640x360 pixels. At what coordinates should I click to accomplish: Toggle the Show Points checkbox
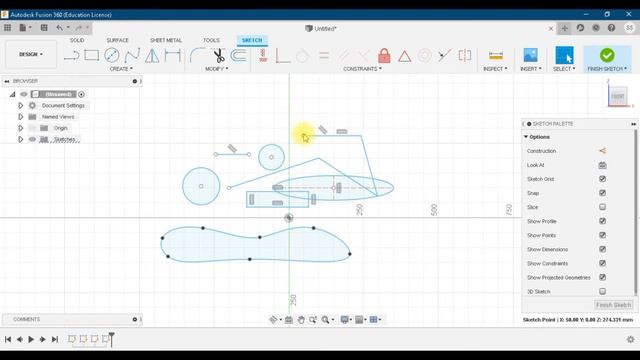click(602, 235)
